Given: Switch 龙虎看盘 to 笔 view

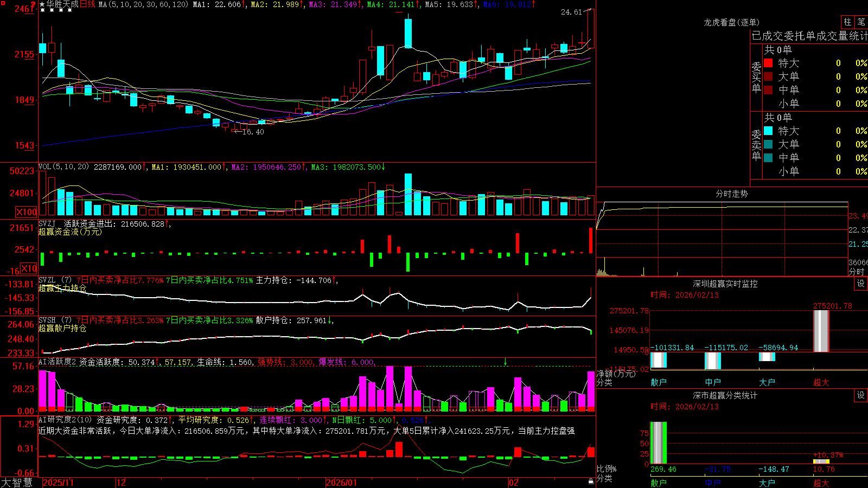Looking at the screenshot, I should pyautogui.click(x=861, y=22).
